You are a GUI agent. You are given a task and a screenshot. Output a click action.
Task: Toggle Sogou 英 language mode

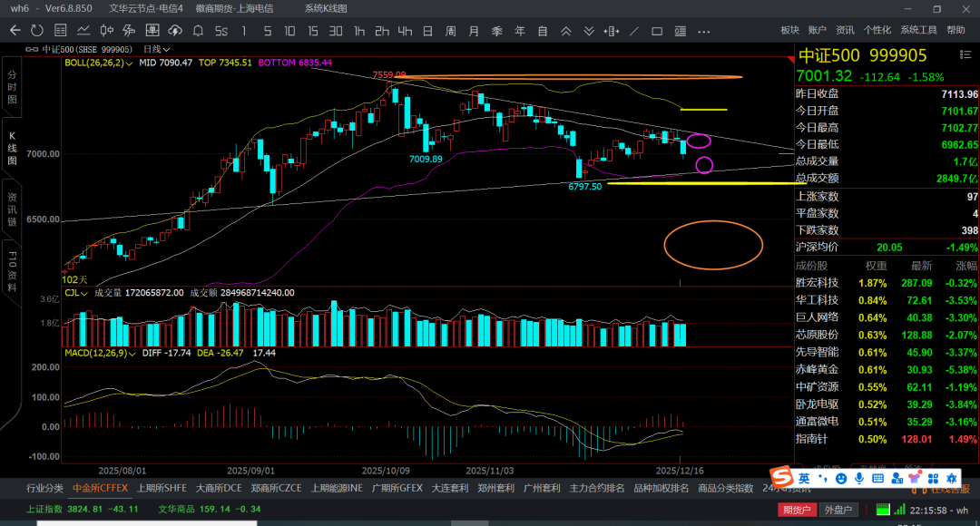tap(804, 479)
